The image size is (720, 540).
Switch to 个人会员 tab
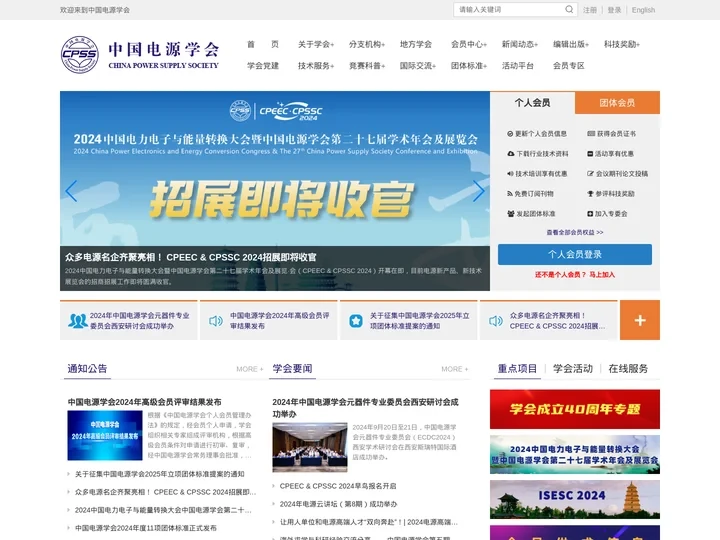click(532, 102)
